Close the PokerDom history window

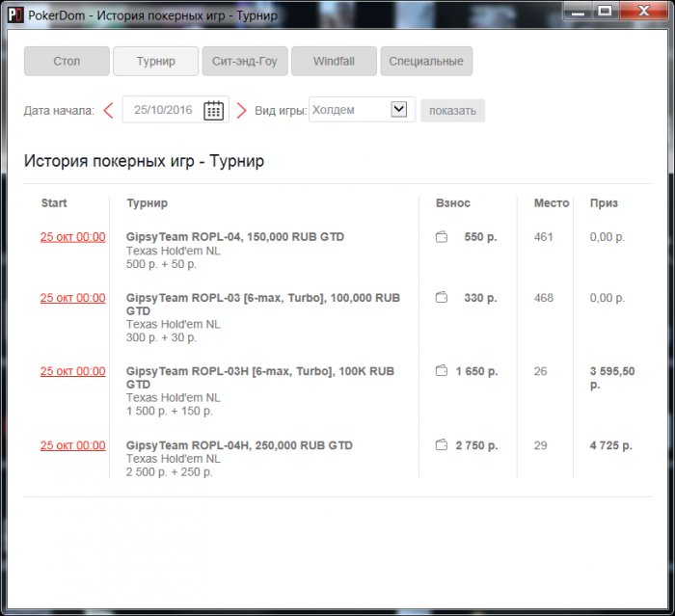pyautogui.click(x=643, y=12)
